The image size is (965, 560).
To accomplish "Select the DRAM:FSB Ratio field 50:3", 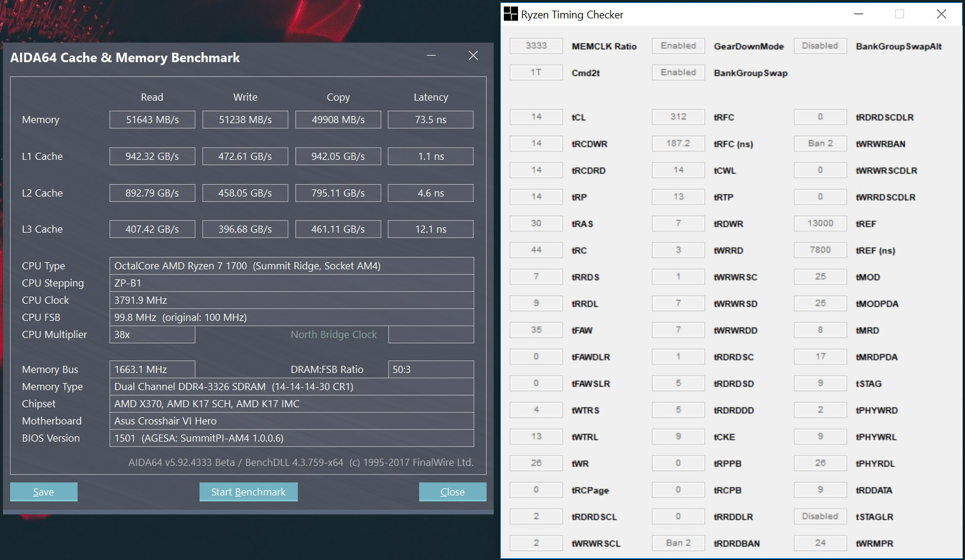I will [x=431, y=369].
